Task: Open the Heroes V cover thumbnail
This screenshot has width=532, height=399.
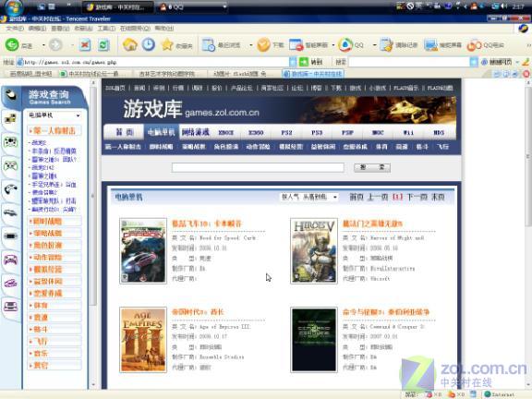Action: (x=314, y=250)
